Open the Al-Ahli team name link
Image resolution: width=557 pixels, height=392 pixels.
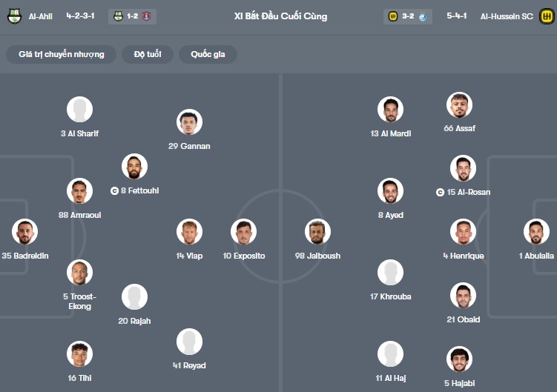(x=40, y=16)
